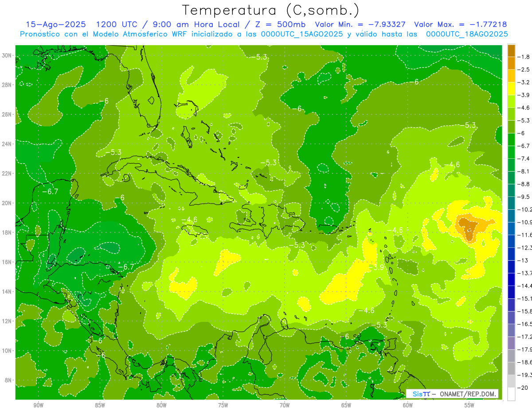
Task: Click the SisPI ONAMET/REP.DOM. logo box
Action: [452, 394]
